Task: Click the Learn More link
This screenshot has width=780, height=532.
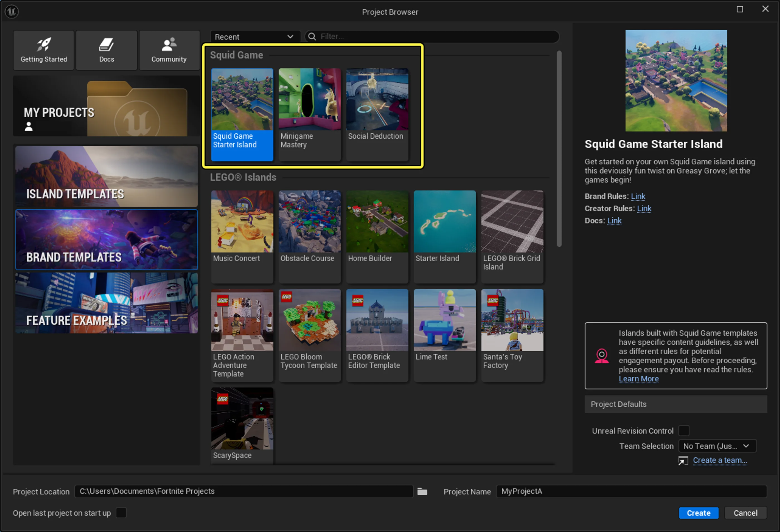Action: pos(638,379)
